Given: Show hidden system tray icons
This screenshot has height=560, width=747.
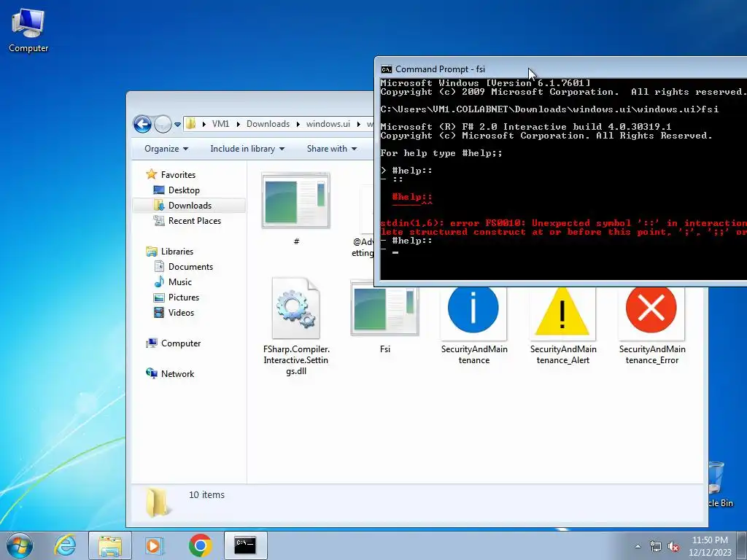Looking at the screenshot, I should point(638,547).
